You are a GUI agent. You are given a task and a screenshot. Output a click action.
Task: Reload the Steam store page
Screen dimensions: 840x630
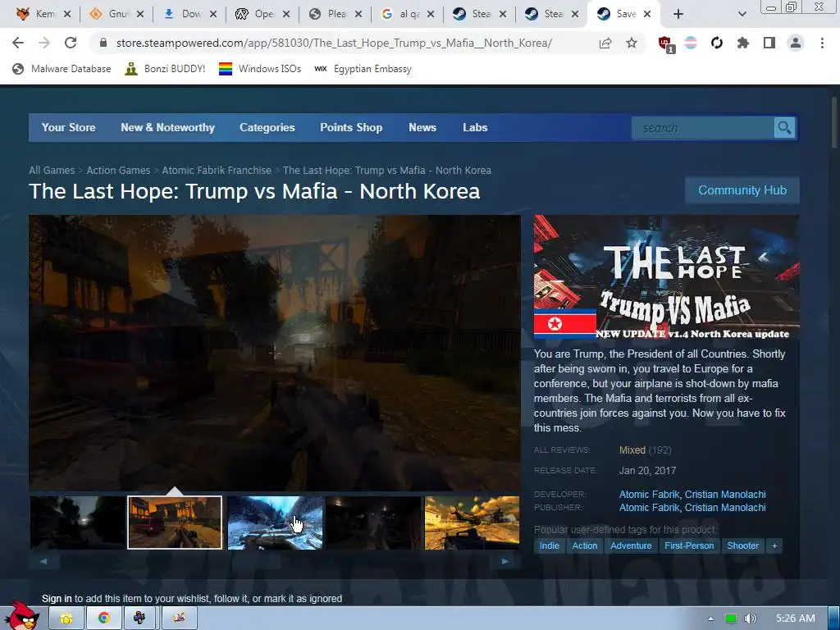coord(71,43)
